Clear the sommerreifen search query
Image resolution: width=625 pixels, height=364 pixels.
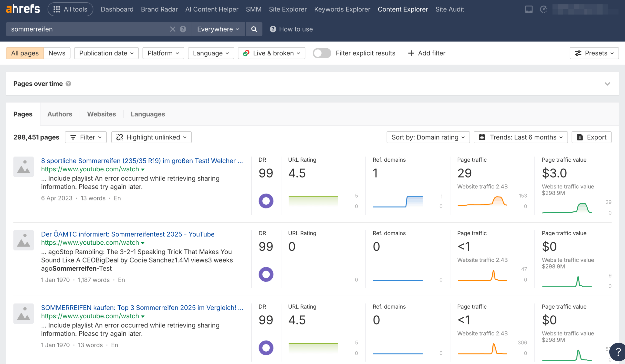click(173, 29)
